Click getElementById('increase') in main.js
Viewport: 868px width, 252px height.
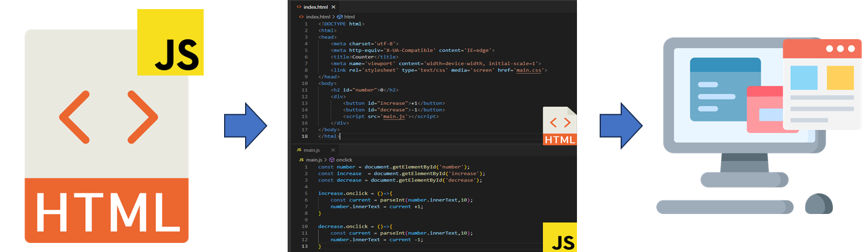tap(441, 173)
